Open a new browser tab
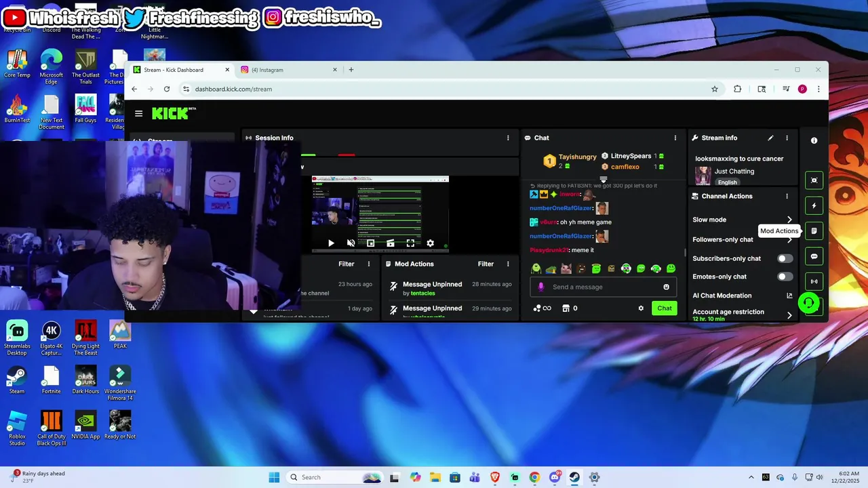Viewport: 868px width, 488px height. (351, 70)
